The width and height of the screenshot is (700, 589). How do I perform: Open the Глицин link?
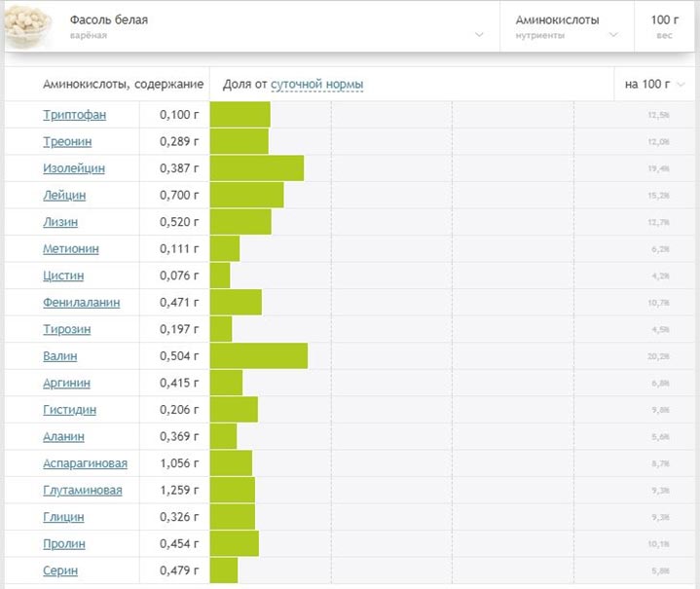pyautogui.click(x=63, y=517)
